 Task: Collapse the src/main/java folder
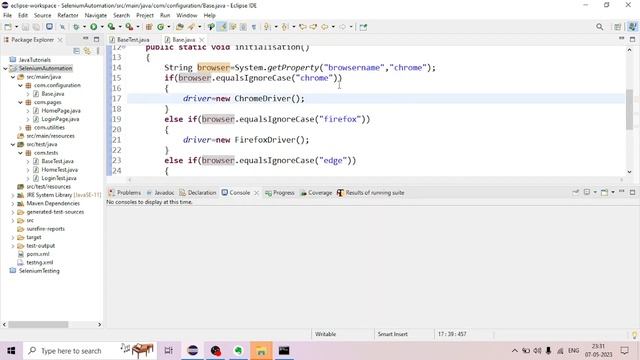(13, 77)
